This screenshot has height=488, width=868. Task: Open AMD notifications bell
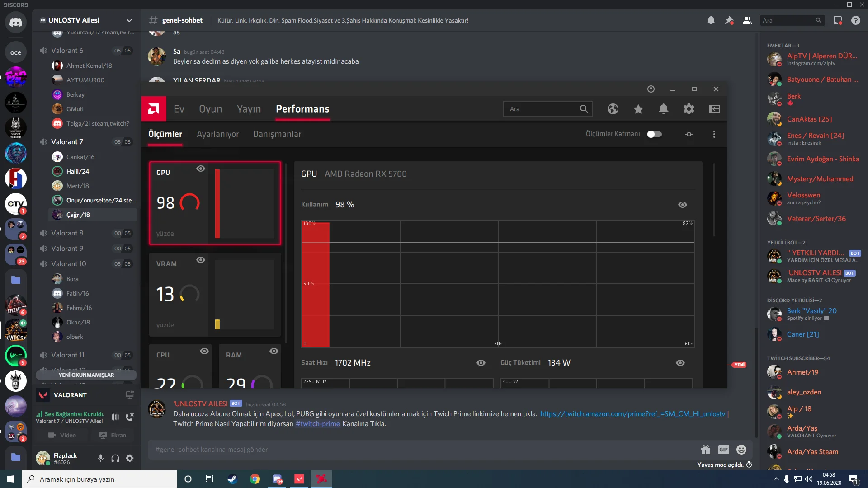(x=664, y=109)
